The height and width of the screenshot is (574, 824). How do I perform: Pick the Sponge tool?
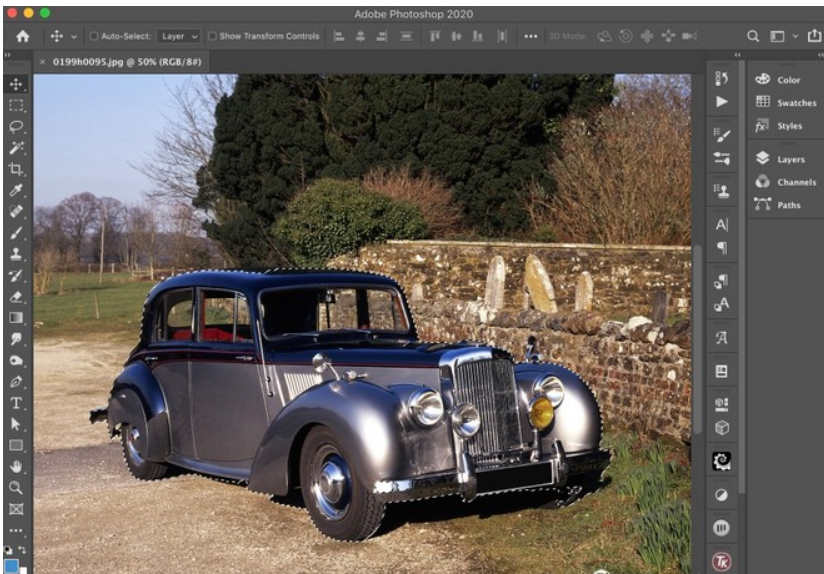point(16,361)
